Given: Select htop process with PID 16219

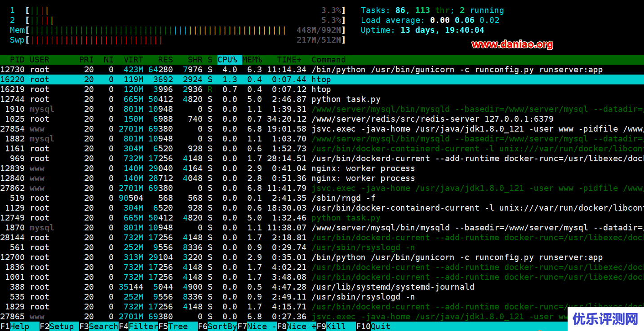Looking at the screenshot, I should click(x=322, y=89).
